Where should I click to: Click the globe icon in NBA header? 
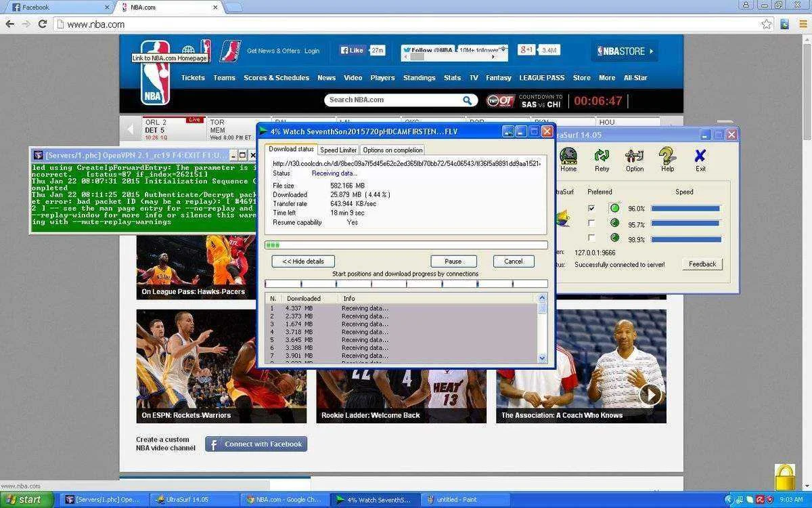coord(188,50)
